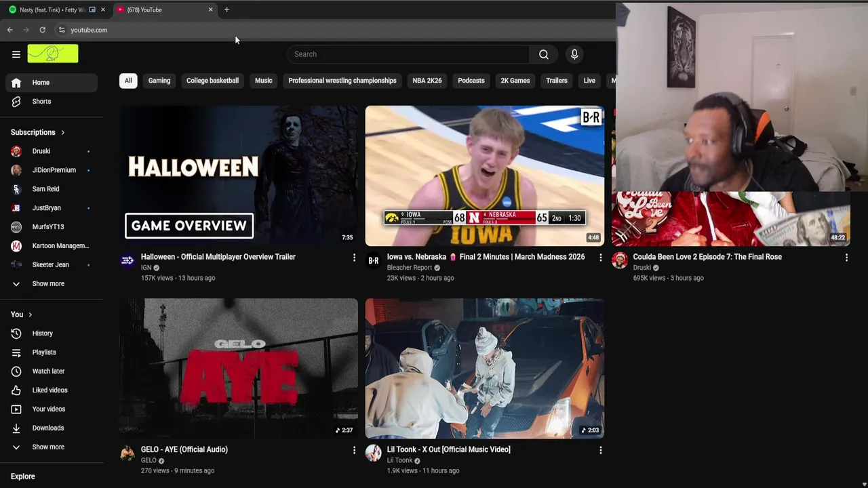Image resolution: width=868 pixels, height=488 pixels.
Task: Open Subscriptions section chevron heading
Action: 38,132
